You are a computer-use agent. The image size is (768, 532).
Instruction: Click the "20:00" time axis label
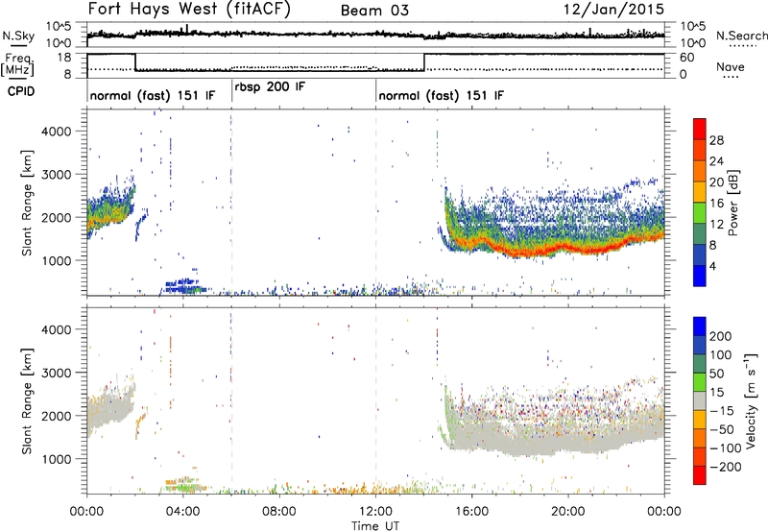[x=568, y=512]
